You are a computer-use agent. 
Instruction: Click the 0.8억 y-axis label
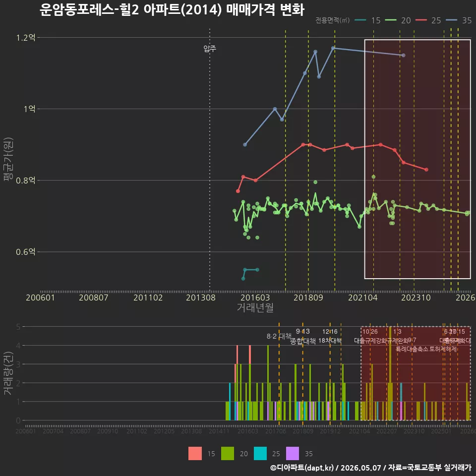(x=25, y=180)
